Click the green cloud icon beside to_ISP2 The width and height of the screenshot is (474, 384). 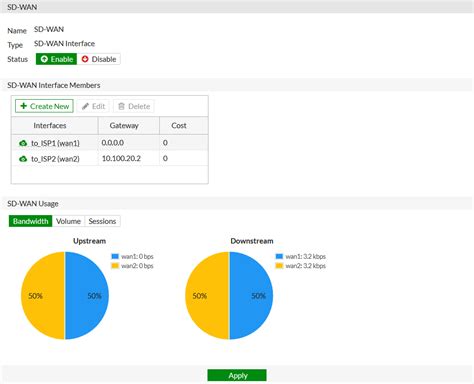click(23, 159)
